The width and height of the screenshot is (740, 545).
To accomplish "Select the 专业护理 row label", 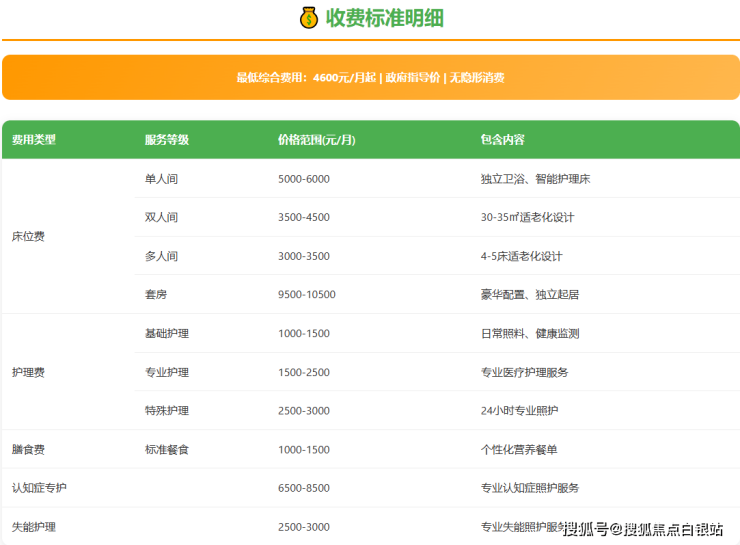I will tap(166, 372).
